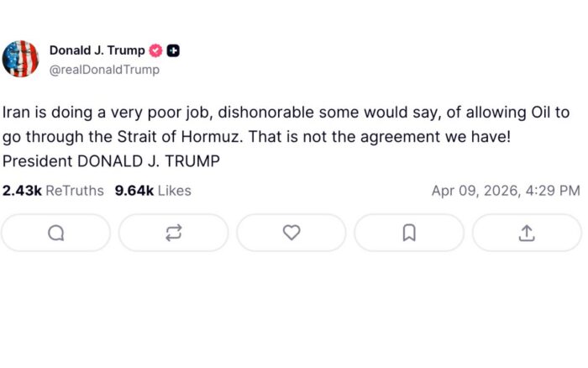Open the profile avatar picture
588x368 pixels.
click(x=21, y=59)
